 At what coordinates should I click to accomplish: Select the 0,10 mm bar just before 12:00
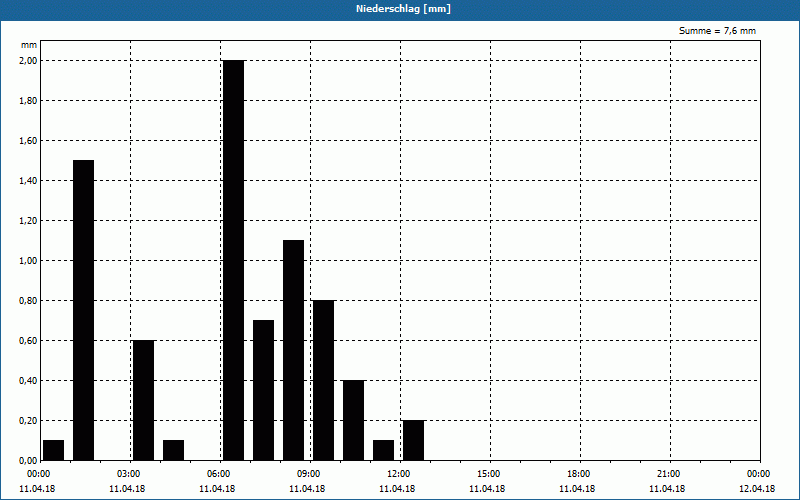coord(384,450)
